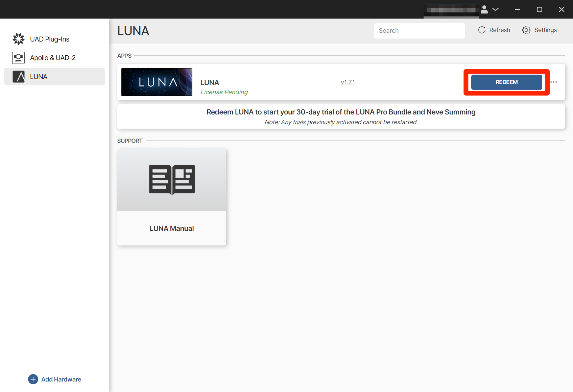Click the License Pending status text
573x392 pixels.
224,92
